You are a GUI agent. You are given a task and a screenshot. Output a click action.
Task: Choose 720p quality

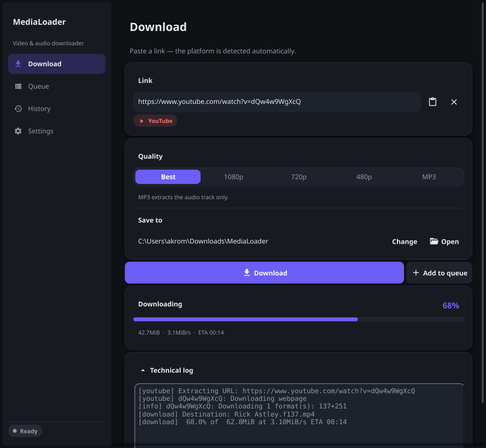(299, 177)
